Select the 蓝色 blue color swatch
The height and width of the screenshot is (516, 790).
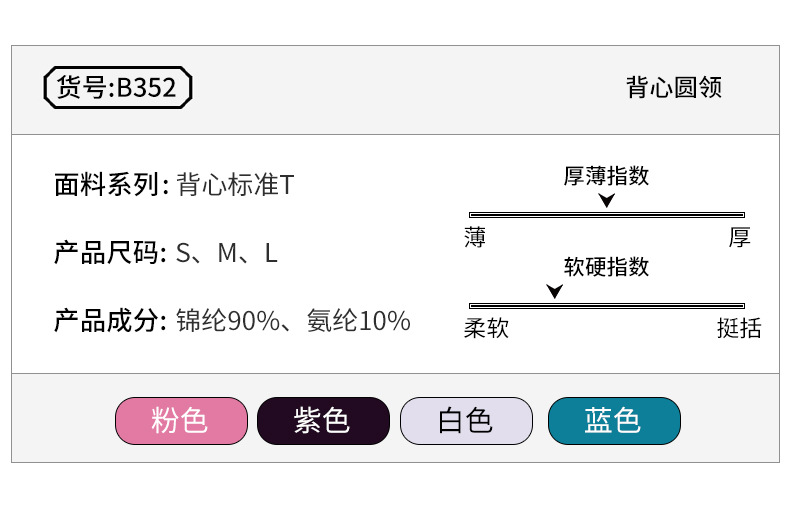614,421
